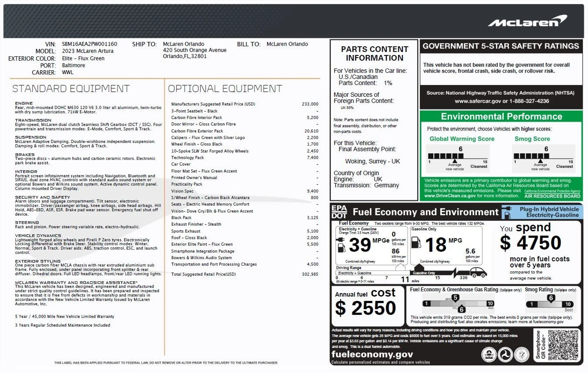
Task: Click the fuel pump icon next to 18 MPG
Action: 416,242
